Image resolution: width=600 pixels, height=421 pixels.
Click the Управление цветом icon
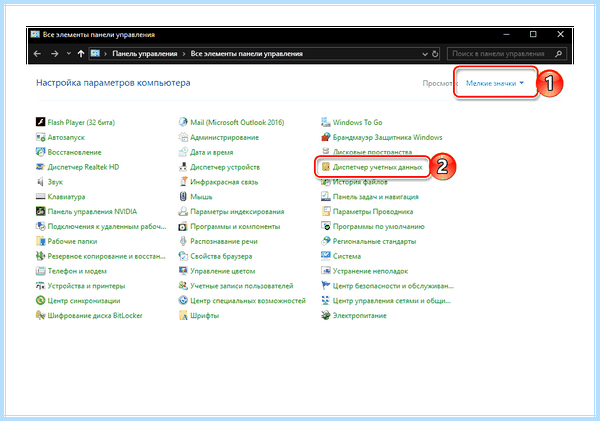[x=183, y=271]
